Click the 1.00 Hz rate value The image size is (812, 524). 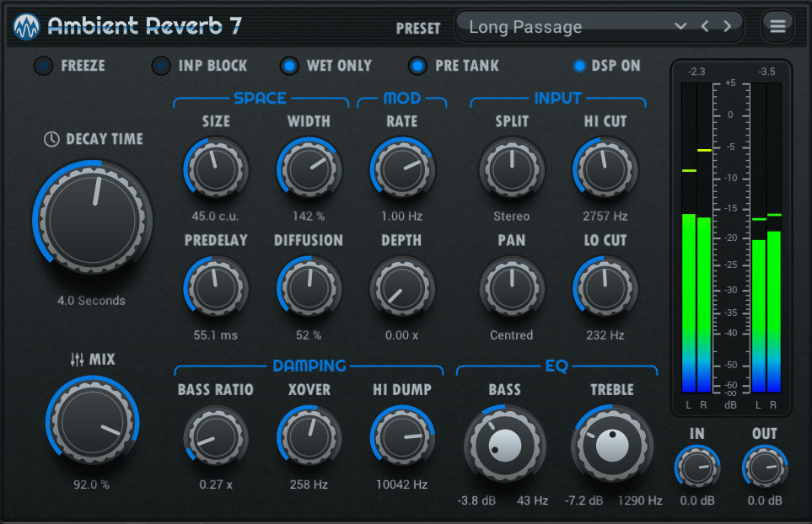click(x=402, y=217)
